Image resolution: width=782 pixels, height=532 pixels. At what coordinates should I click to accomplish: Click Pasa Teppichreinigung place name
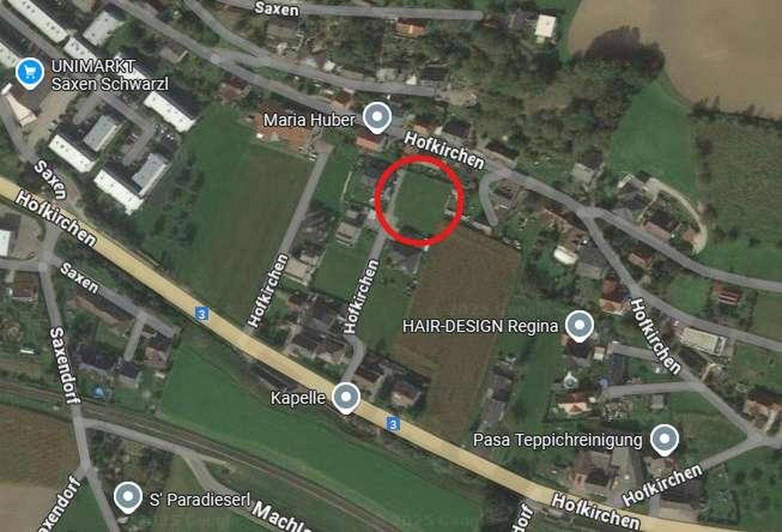pyautogui.click(x=557, y=440)
